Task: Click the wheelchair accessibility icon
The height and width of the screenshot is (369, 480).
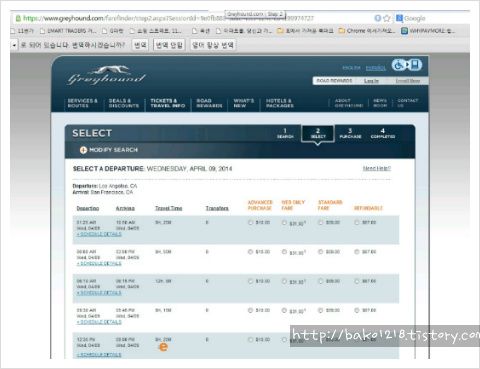Action: pyautogui.click(x=398, y=65)
